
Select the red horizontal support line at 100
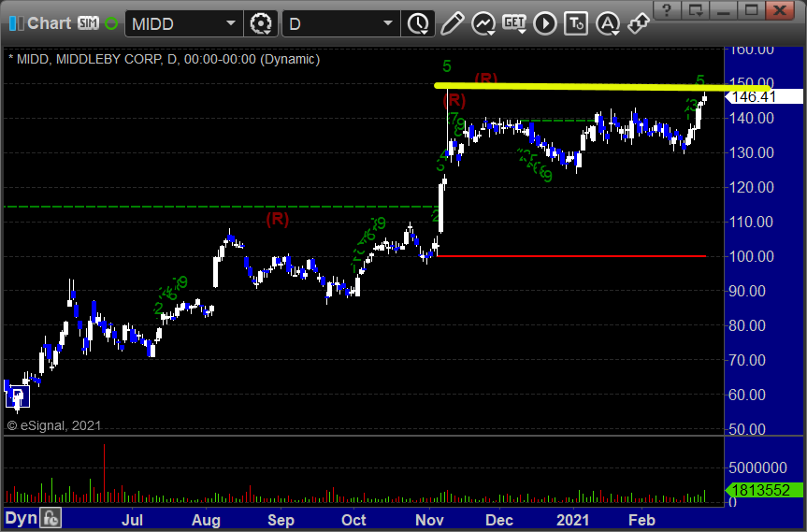click(571, 255)
